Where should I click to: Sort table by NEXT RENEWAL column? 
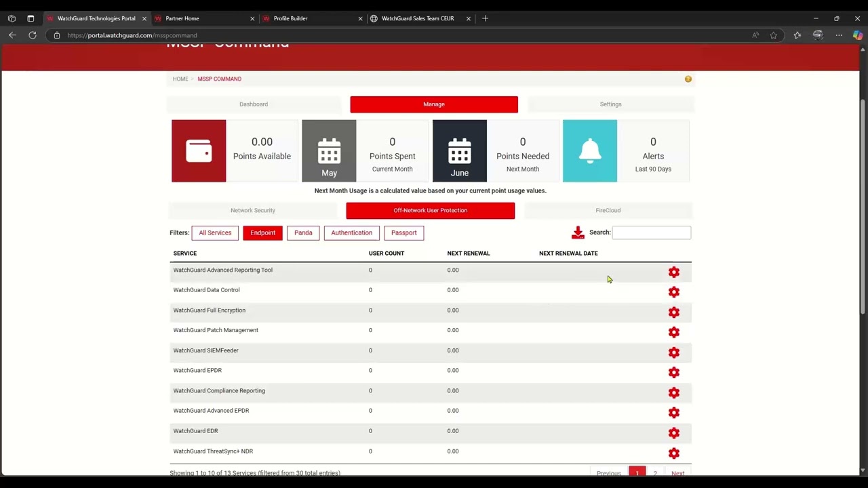(x=469, y=253)
